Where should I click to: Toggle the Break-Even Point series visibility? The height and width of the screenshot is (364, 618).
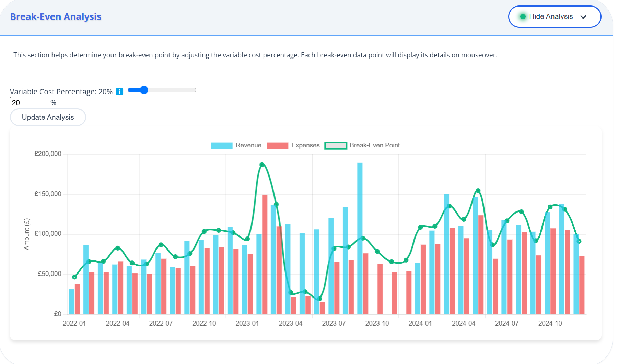pyautogui.click(x=374, y=145)
